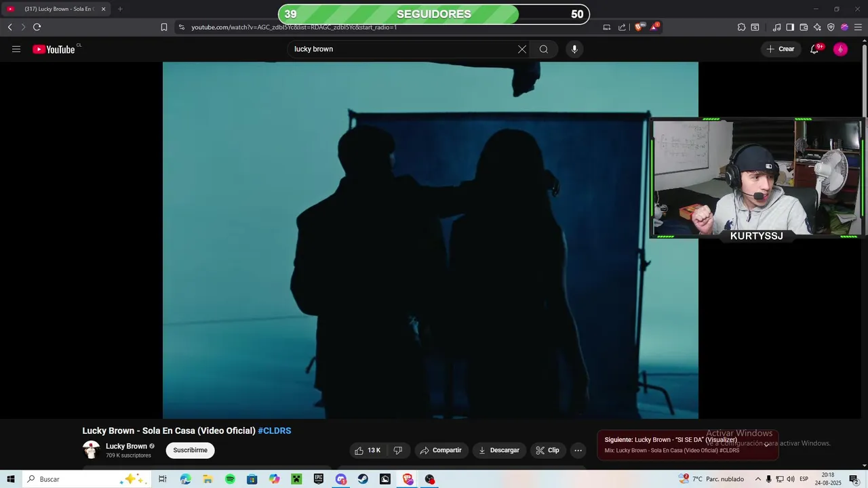Open the Brave Wallet icon
868x488 pixels.
804,27
